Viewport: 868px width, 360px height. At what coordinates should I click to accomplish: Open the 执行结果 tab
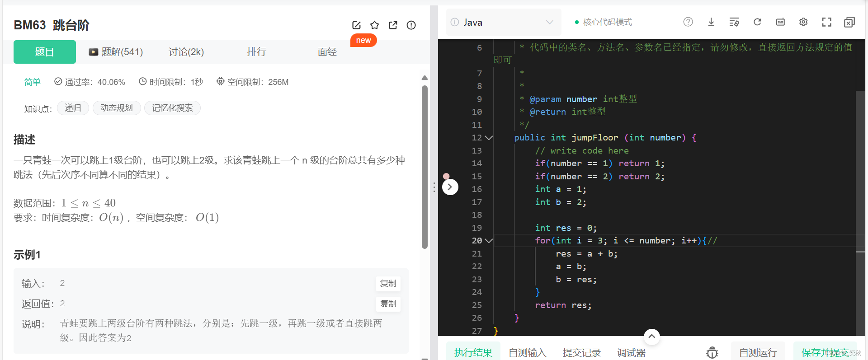pos(473,352)
